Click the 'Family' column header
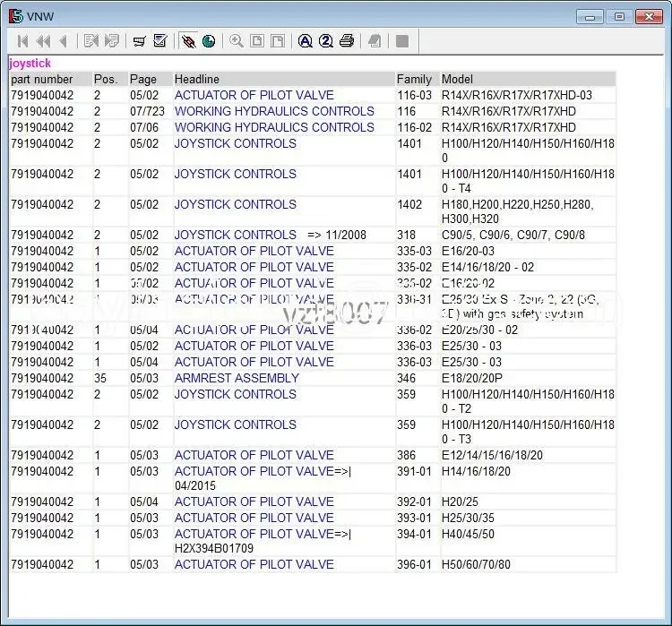672x626 pixels. tap(414, 79)
